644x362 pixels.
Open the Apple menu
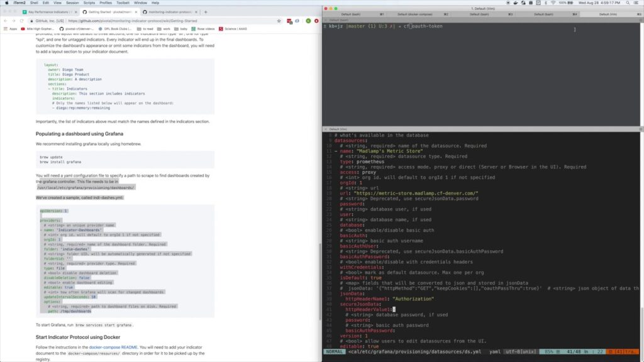point(6,3)
